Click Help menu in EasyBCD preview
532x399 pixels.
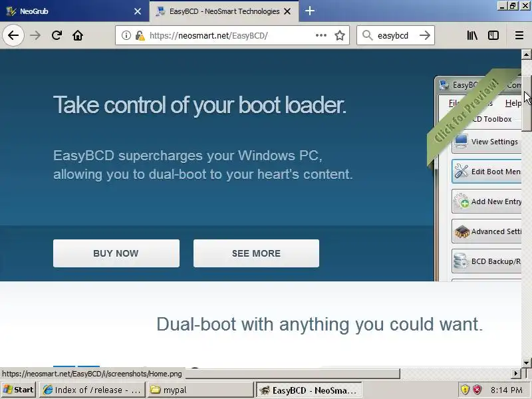tap(513, 103)
